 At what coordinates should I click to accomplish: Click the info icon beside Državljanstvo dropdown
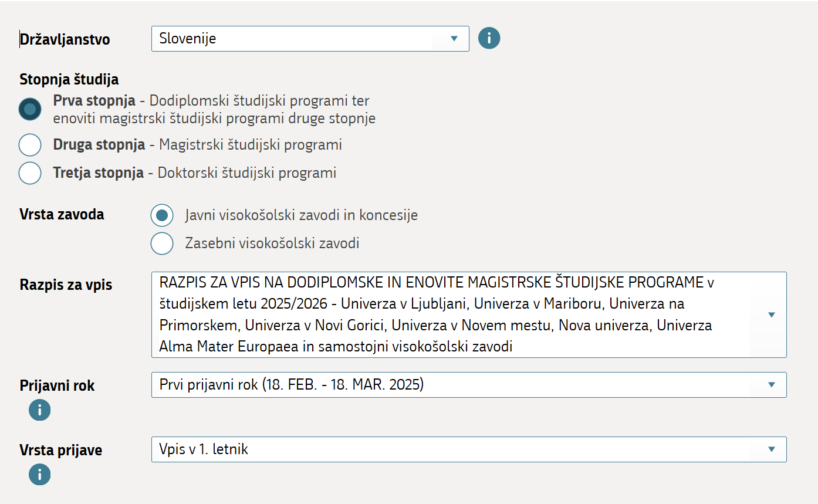click(489, 39)
